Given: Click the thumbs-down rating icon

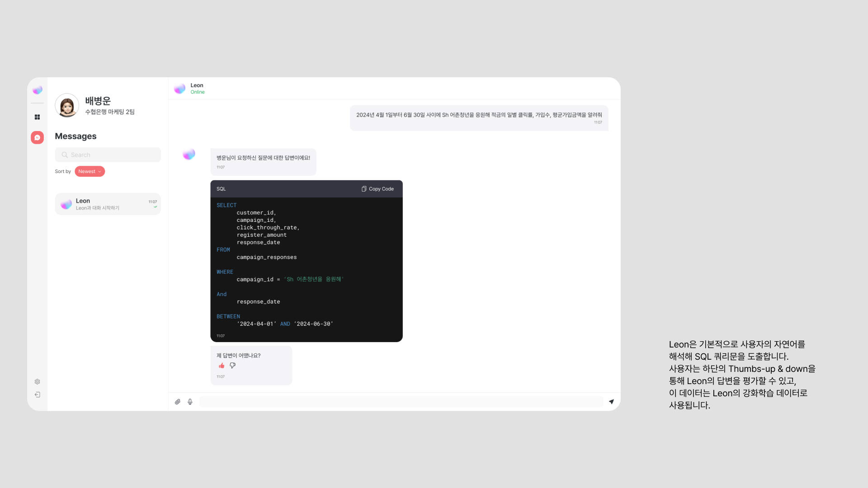Looking at the screenshot, I should click(x=233, y=366).
